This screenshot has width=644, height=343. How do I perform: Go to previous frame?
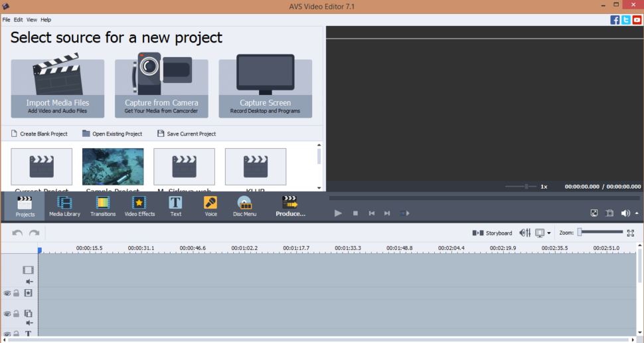372,213
